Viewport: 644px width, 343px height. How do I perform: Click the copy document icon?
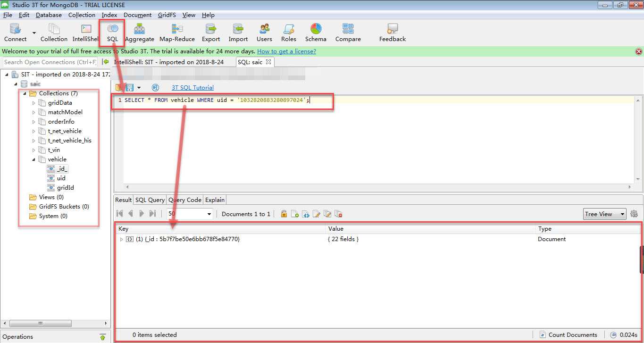pyautogui.click(x=327, y=214)
